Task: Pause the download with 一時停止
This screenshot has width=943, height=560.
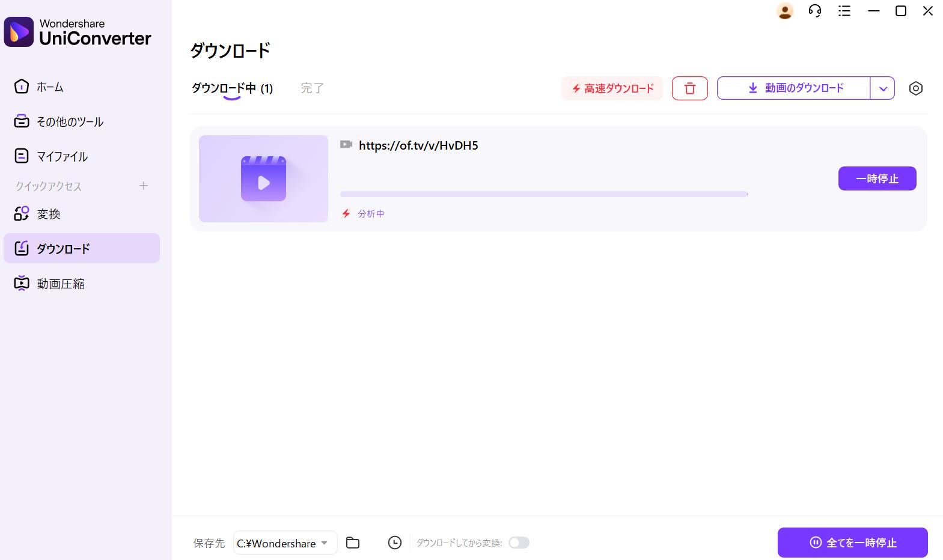Action: click(877, 178)
